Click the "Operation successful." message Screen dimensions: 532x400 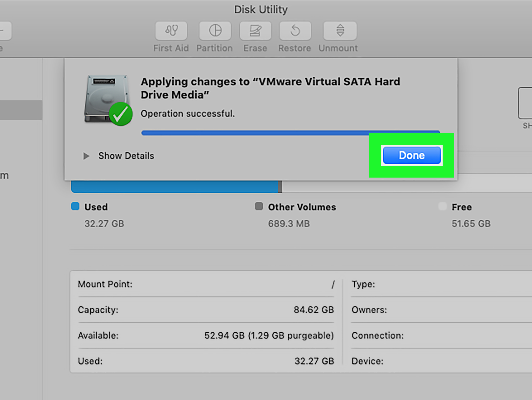click(188, 114)
